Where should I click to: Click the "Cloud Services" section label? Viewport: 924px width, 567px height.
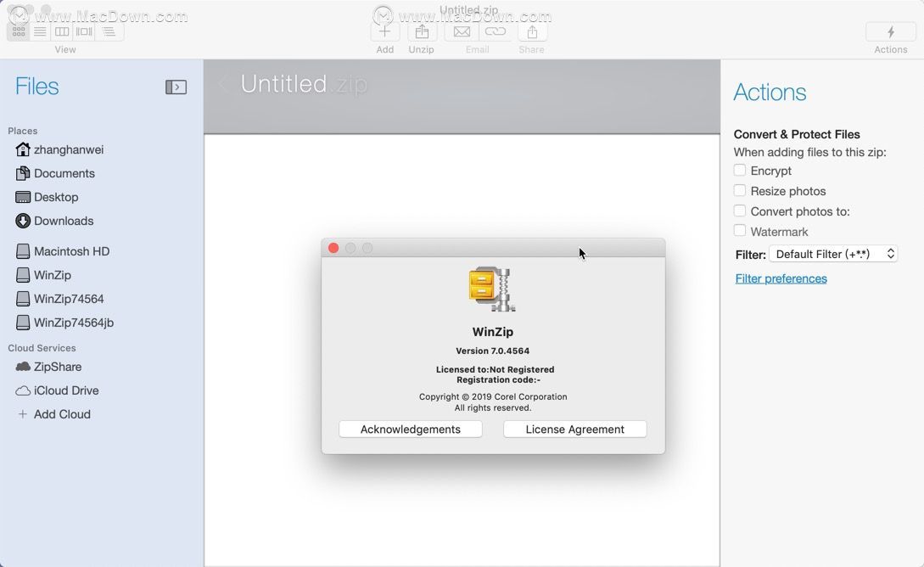click(42, 348)
